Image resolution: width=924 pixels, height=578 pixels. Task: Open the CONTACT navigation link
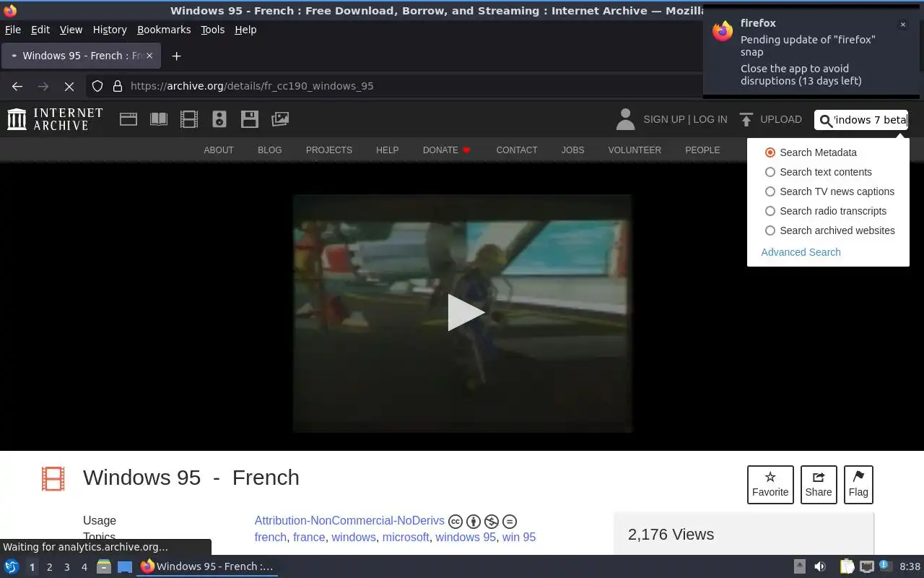517,150
